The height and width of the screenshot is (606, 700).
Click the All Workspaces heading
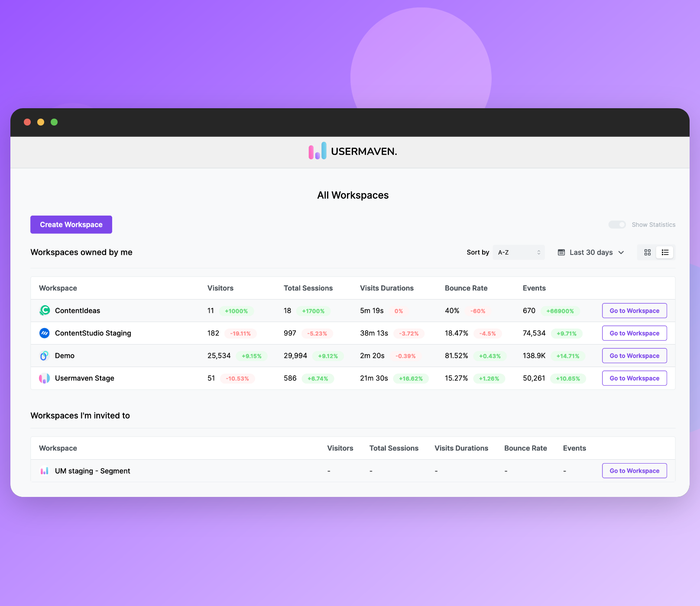[x=353, y=195]
